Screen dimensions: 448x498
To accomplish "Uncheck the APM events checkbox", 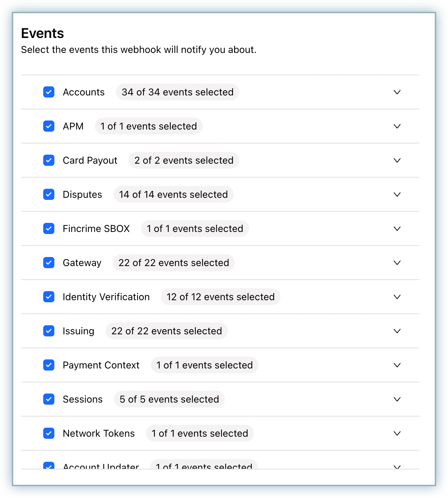I will tap(49, 126).
